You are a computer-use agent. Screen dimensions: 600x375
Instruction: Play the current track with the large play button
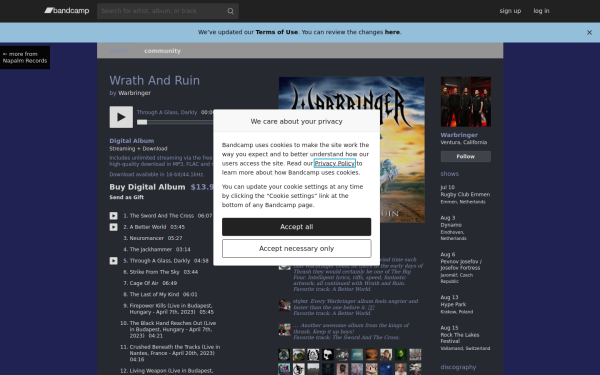tap(121, 117)
